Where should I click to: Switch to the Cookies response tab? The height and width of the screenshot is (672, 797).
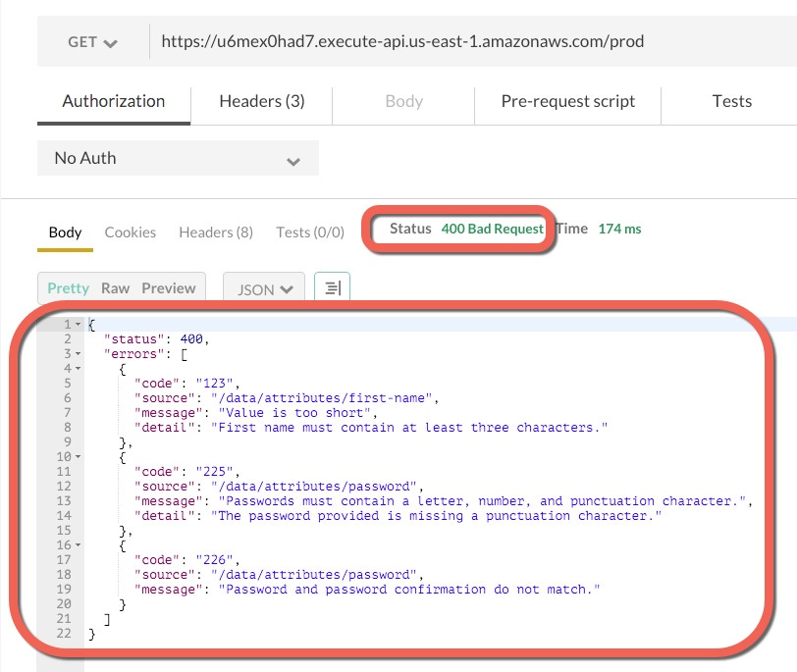[x=130, y=233]
